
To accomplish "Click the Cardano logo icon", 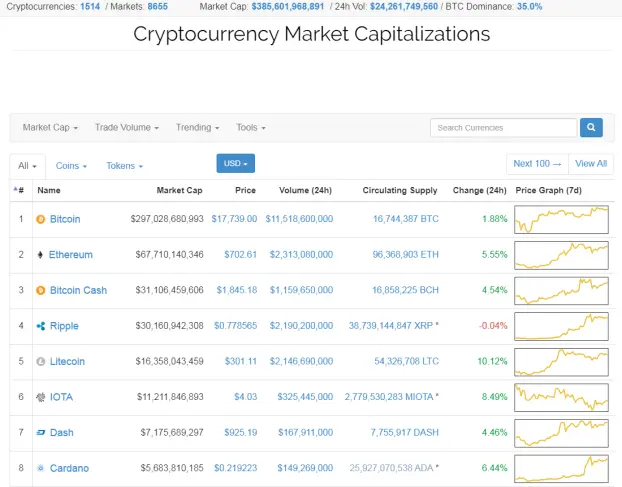I will [40, 468].
